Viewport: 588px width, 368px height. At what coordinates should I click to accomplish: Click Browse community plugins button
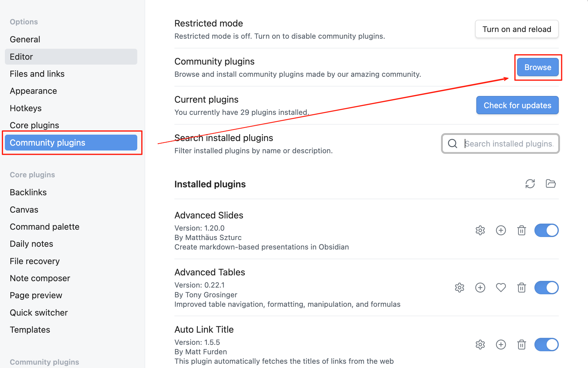[x=537, y=67]
